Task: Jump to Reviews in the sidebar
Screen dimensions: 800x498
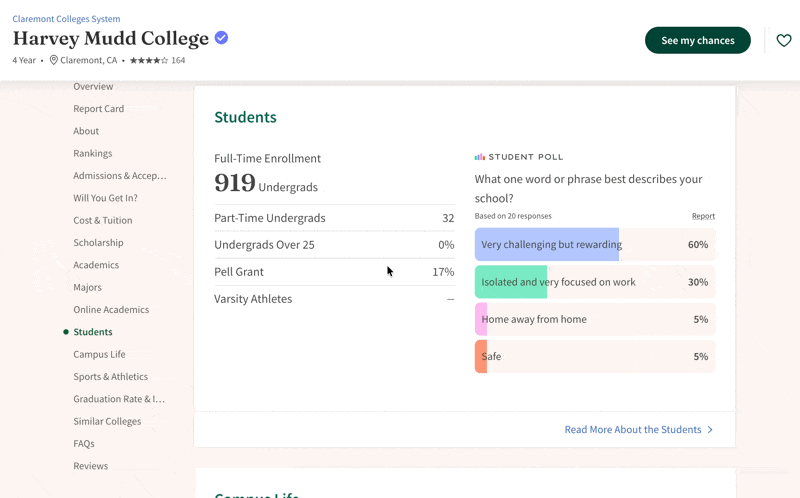Action: pos(91,466)
